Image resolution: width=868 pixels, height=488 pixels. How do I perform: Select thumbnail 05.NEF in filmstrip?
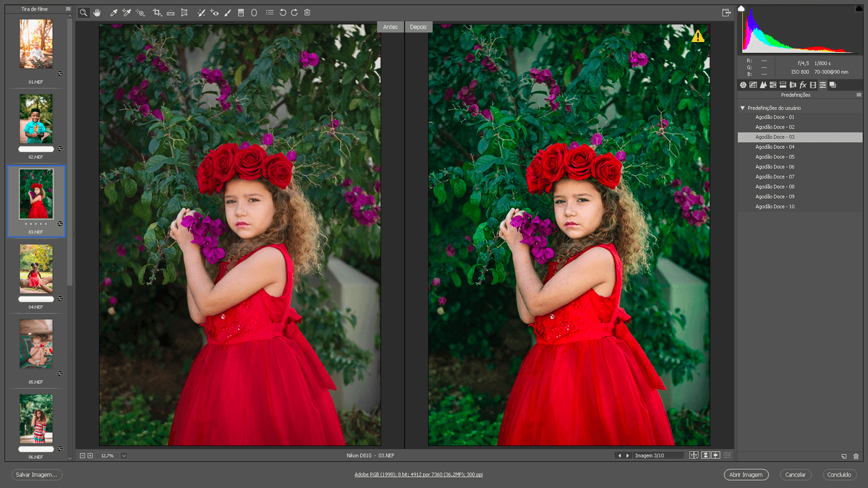pyautogui.click(x=36, y=344)
